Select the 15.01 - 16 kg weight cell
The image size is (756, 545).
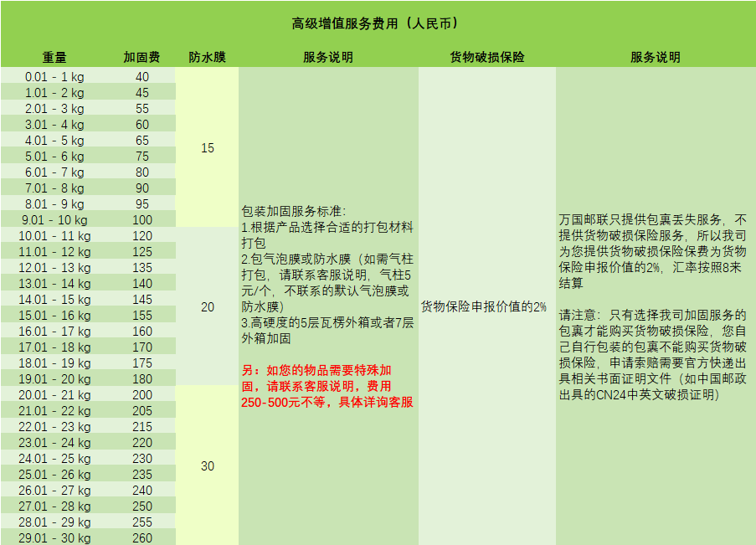point(55,316)
